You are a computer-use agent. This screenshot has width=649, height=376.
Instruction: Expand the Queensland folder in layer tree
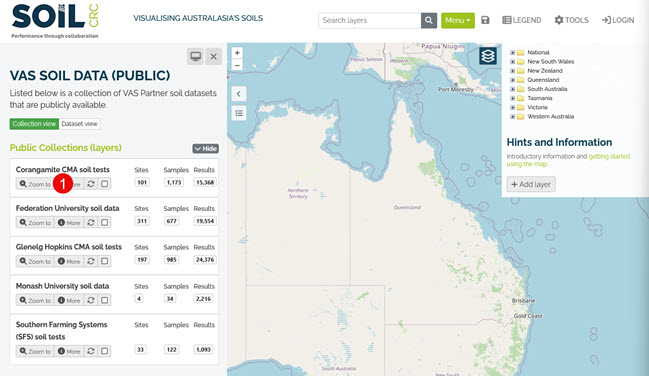512,80
